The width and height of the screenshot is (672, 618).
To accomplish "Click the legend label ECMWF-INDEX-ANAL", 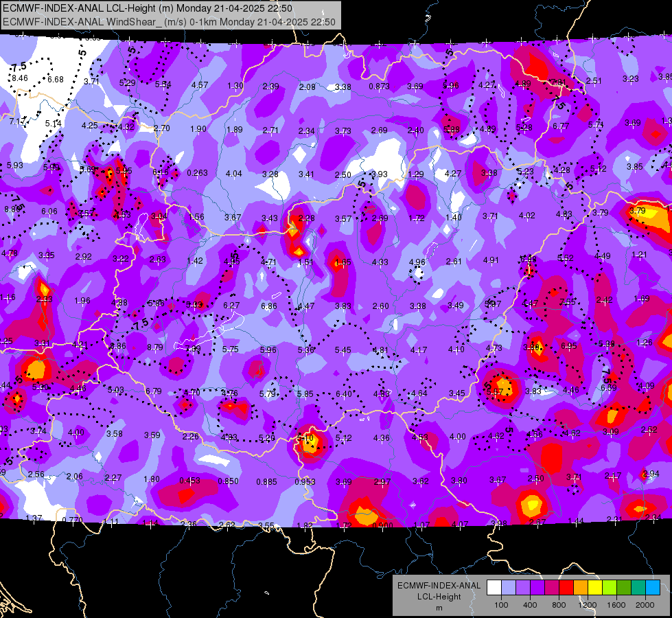I will click(439, 586).
